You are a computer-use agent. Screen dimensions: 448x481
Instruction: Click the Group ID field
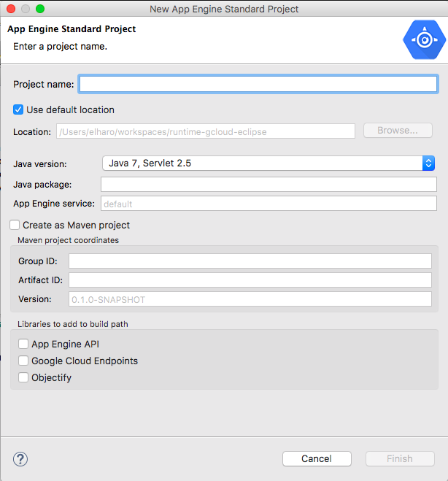point(250,261)
